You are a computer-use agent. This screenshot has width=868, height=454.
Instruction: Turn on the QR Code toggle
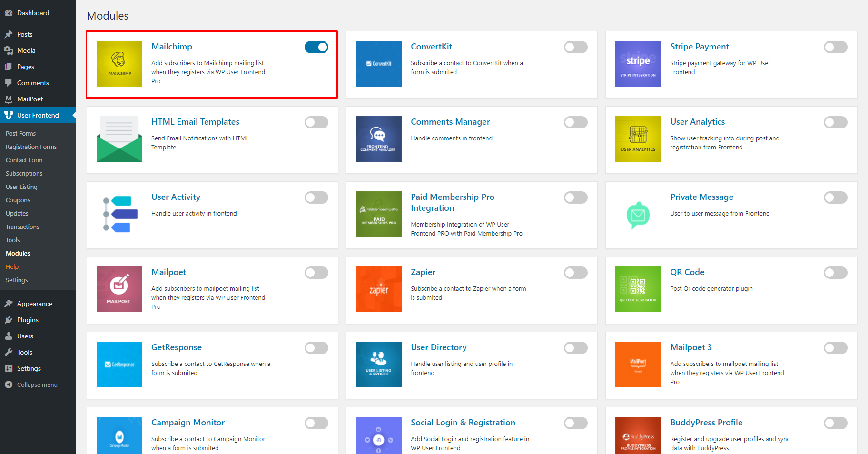[x=836, y=273]
